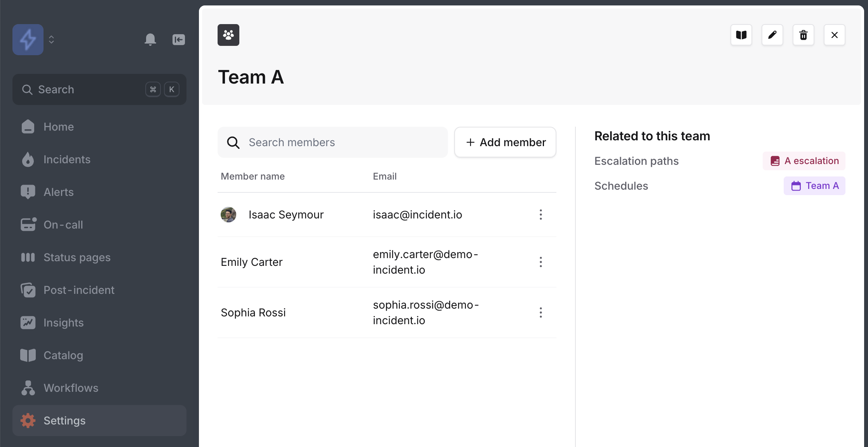Open Workflows from the sidebar
The image size is (868, 447).
tap(71, 388)
